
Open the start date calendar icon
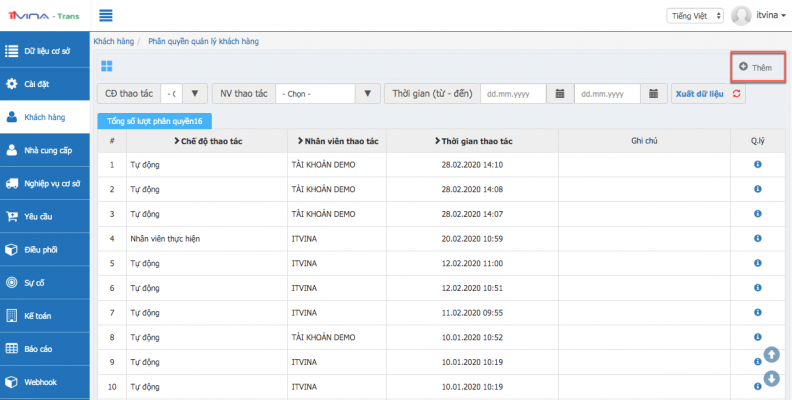click(560, 93)
